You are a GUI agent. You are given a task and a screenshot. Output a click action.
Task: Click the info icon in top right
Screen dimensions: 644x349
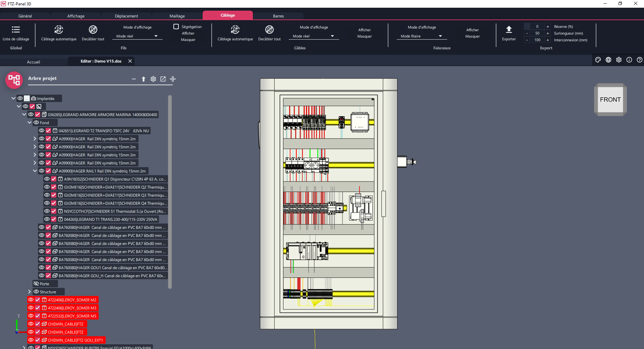(x=629, y=60)
